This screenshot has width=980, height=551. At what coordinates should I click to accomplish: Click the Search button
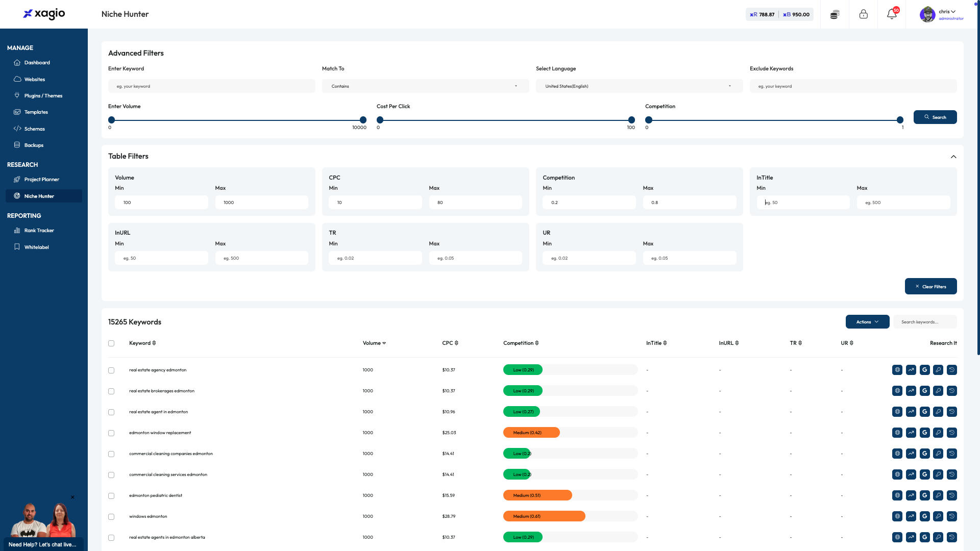[x=935, y=117]
